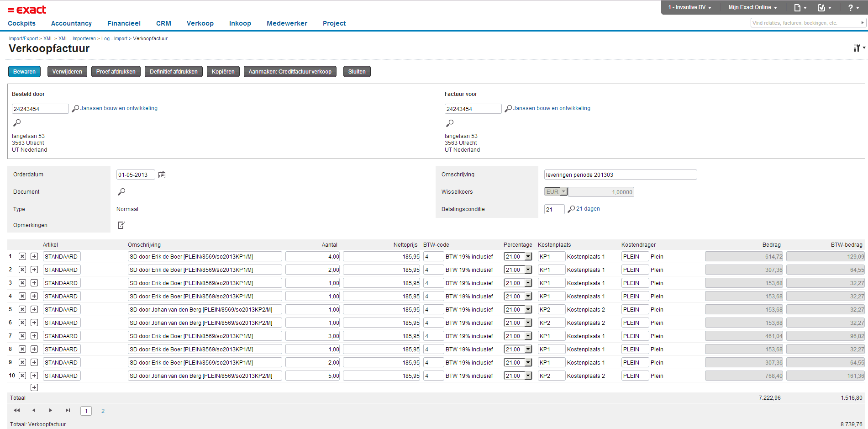Open the Project menu
Screen dimensions: 868x429
pos(334,23)
